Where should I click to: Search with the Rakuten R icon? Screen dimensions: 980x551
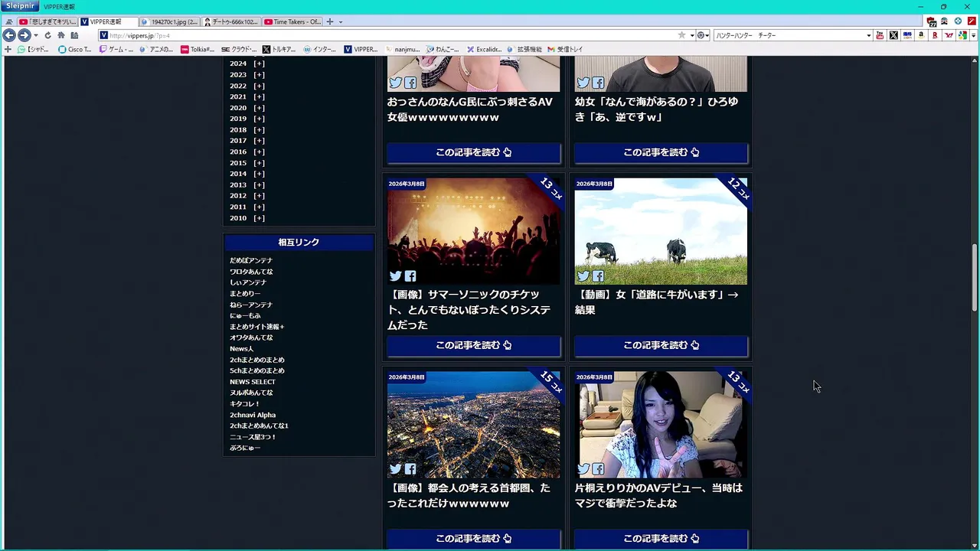tap(936, 35)
